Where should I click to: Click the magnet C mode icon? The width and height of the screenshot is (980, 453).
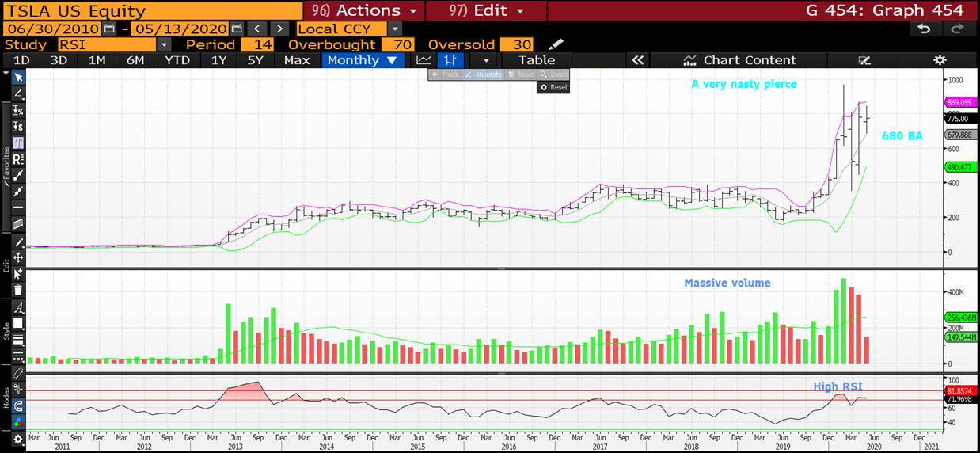click(17, 405)
